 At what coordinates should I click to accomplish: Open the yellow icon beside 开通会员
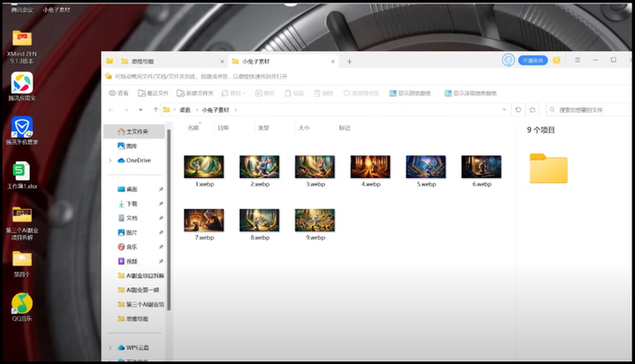pyautogui.click(x=557, y=60)
